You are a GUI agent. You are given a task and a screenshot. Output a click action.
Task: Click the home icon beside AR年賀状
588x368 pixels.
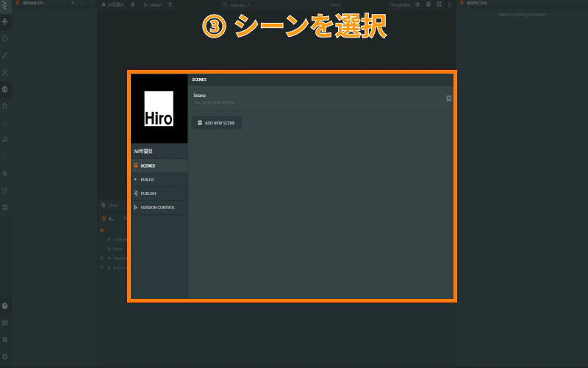[104, 5]
